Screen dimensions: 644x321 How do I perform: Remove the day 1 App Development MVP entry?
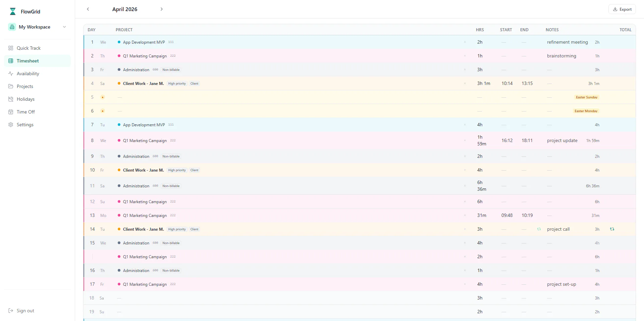click(x=465, y=42)
